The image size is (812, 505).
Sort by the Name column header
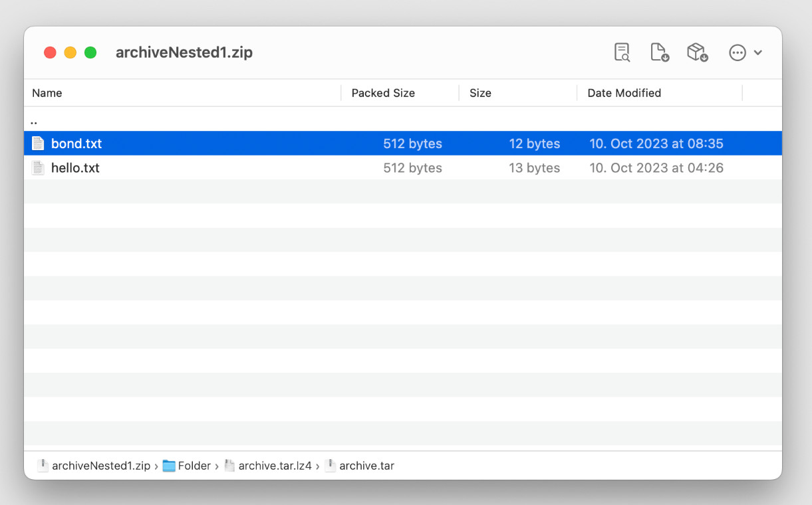click(47, 93)
